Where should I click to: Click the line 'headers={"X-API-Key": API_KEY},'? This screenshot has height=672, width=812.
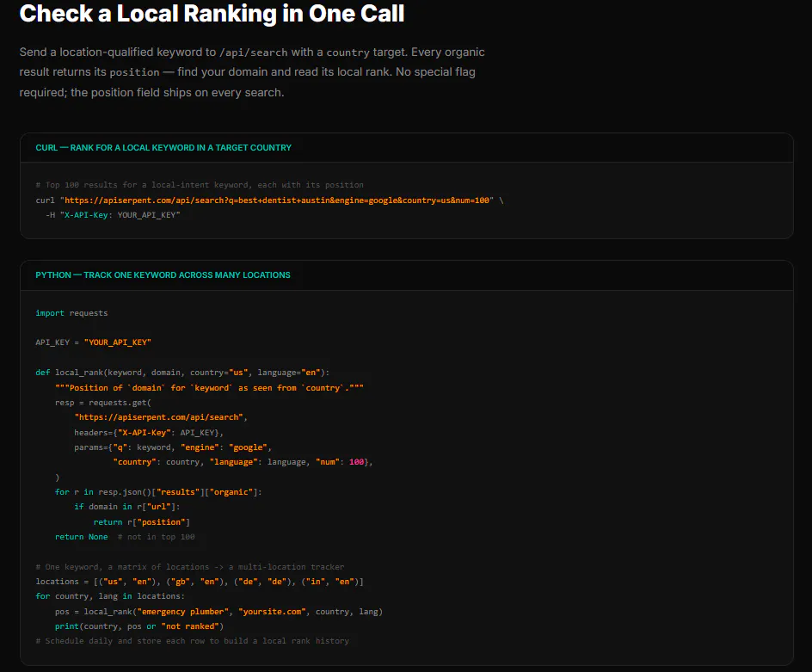[149, 433]
